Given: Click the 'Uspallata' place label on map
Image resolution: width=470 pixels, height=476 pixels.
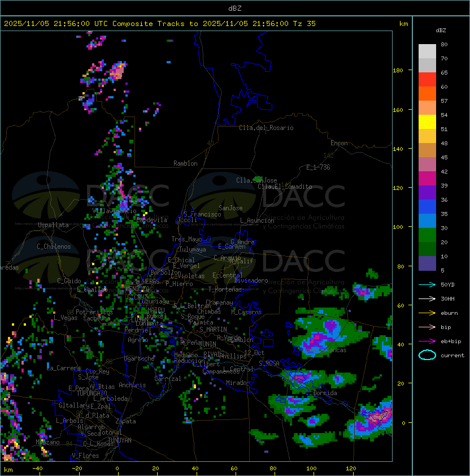Looking at the screenshot, I should click(x=53, y=225).
